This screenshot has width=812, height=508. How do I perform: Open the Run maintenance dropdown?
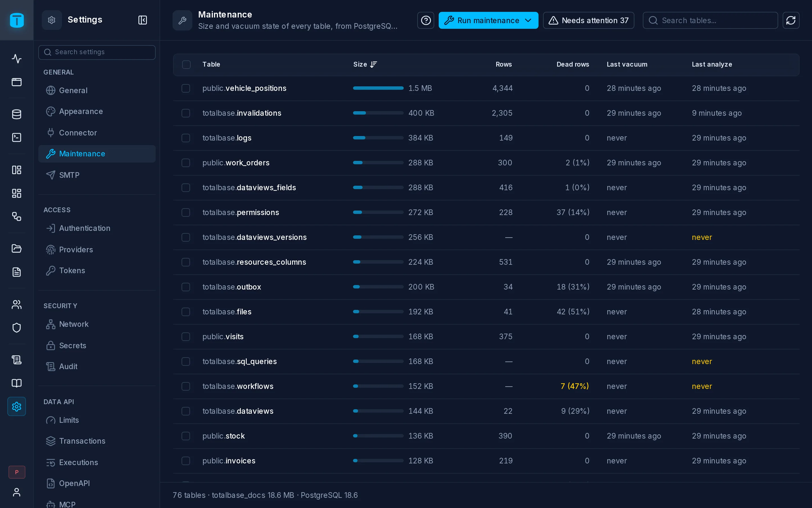point(488,21)
